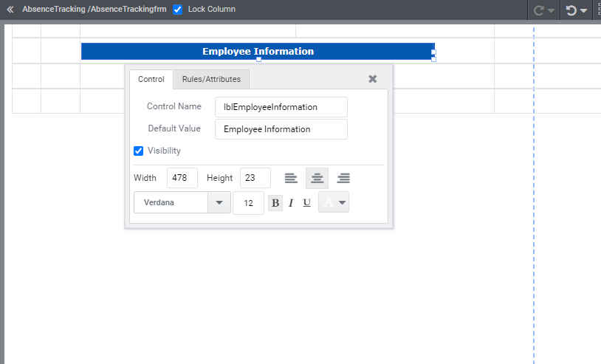The image size is (601, 364).
Task: Click the Default Value text field
Action: (x=281, y=129)
